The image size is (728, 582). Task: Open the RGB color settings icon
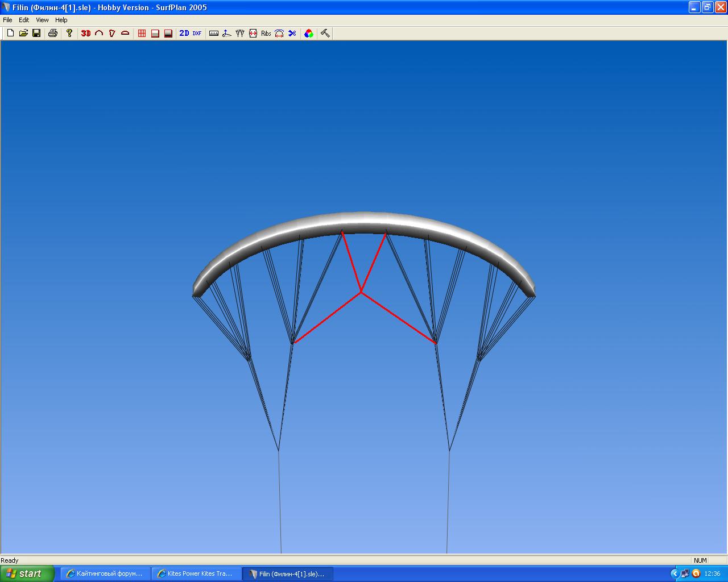pyautogui.click(x=308, y=34)
